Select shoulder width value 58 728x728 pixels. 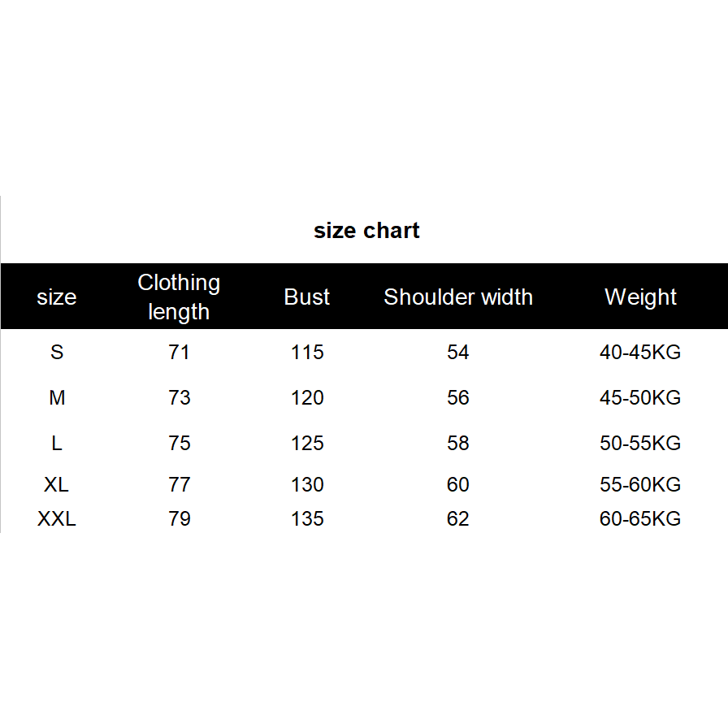pos(458,444)
